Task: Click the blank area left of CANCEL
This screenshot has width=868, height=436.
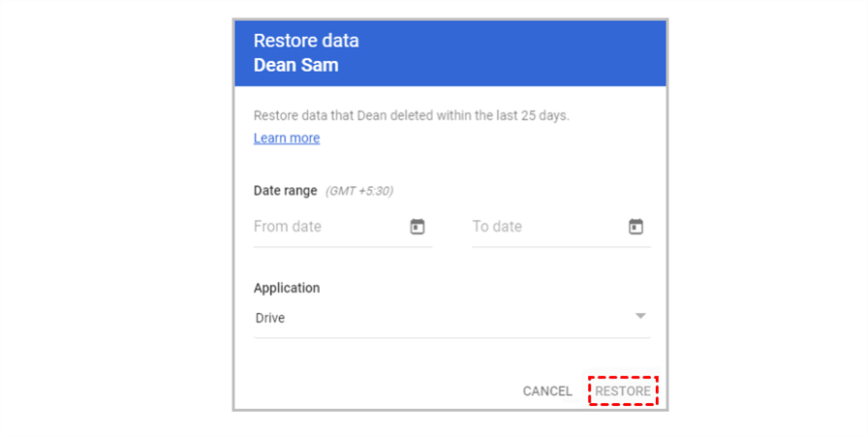Action: click(387, 391)
